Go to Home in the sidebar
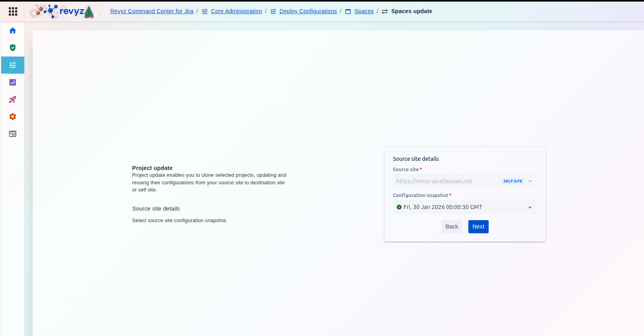The height and width of the screenshot is (336, 644). pos(13,31)
